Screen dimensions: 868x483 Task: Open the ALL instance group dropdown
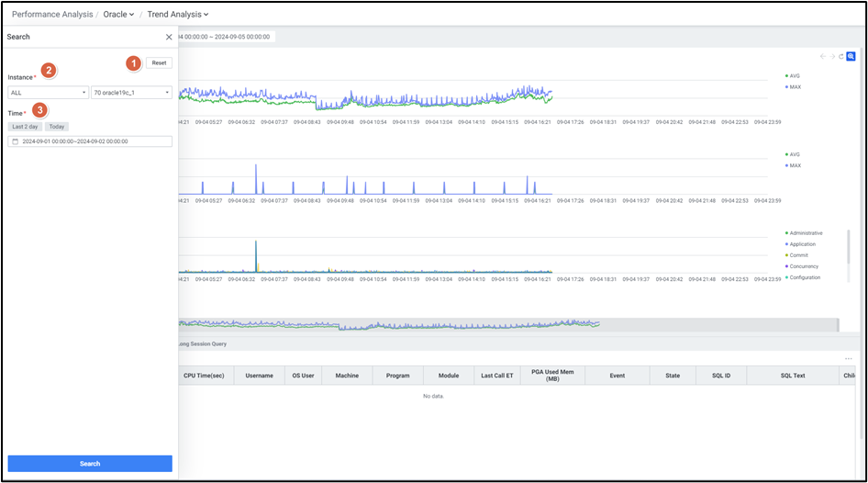click(x=48, y=93)
